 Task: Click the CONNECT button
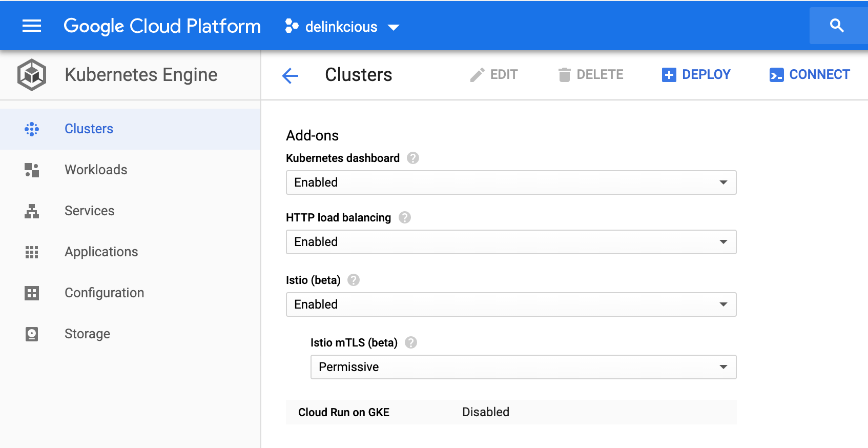point(810,75)
